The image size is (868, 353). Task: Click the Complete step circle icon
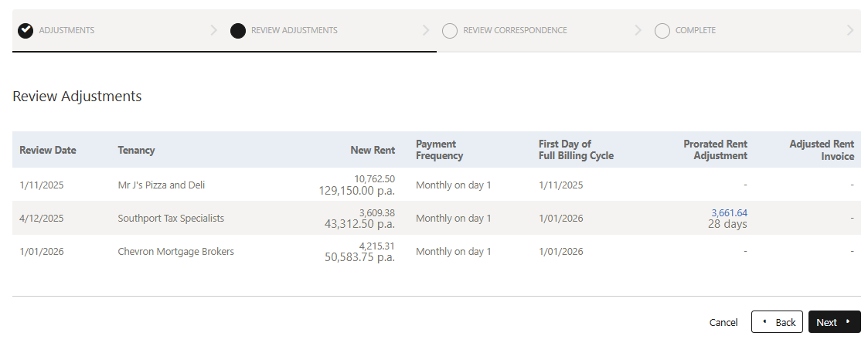(662, 31)
